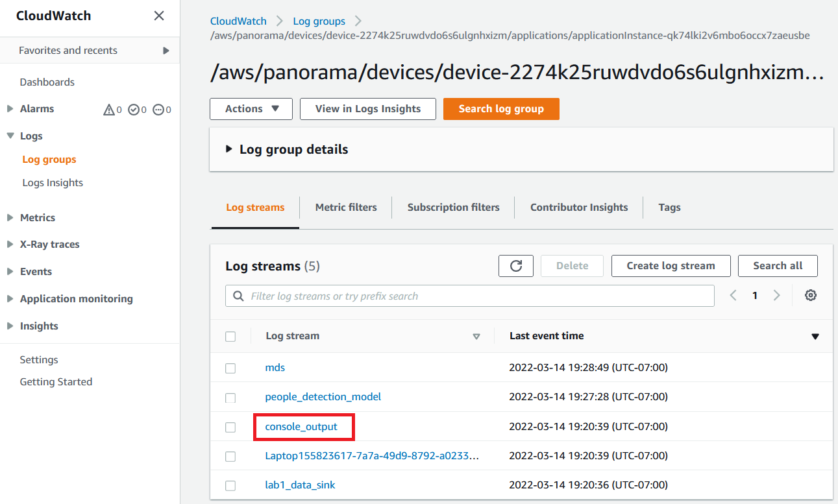The image size is (838, 504).
Task: Click lab1_data_sink last event time 19:20:36
Action: click(x=588, y=485)
